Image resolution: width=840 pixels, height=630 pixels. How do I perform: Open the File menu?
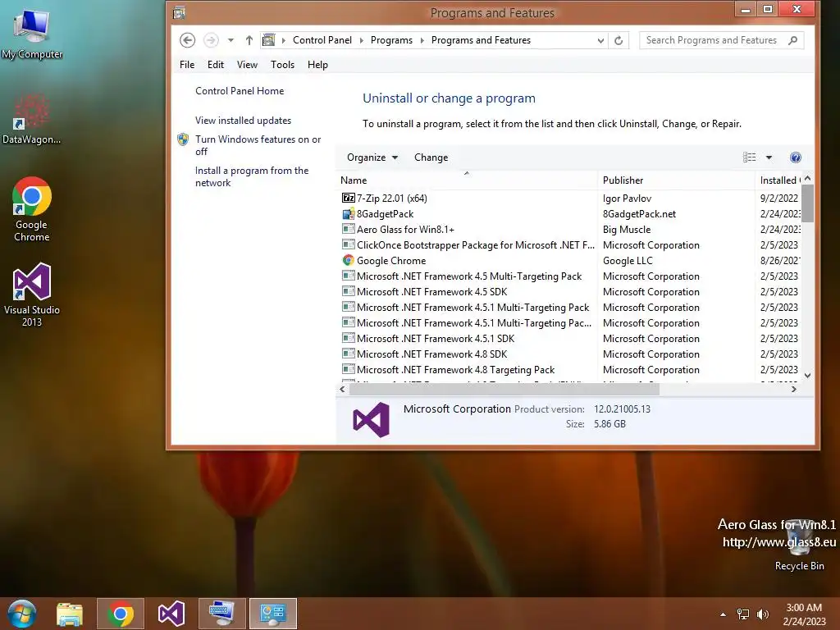pyautogui.click(x=187, y=65)
